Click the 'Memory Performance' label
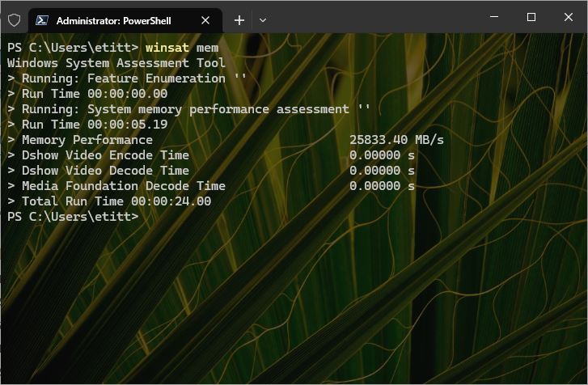588x385 pixels. [x=87, y=140]
